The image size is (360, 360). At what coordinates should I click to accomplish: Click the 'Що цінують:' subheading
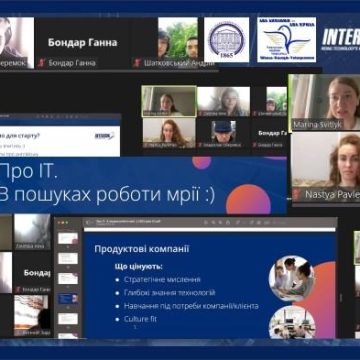coord(139,267)
